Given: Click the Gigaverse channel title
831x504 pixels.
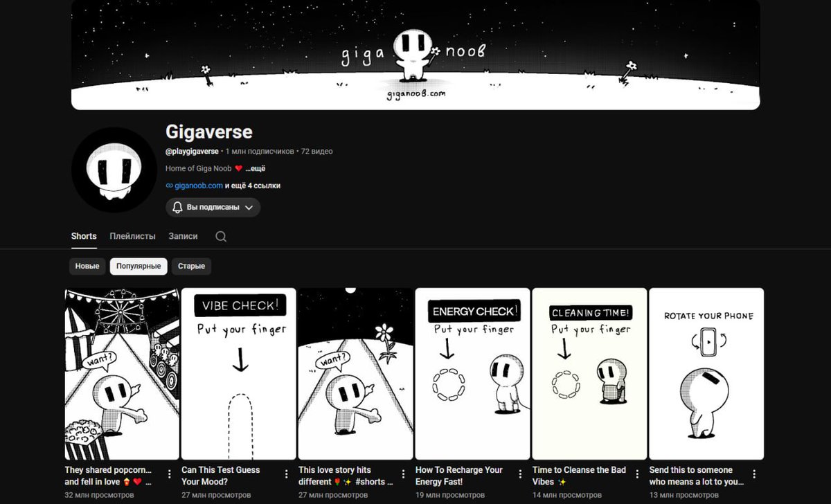Looking at the screenshot, I should [x=209, y=132].
